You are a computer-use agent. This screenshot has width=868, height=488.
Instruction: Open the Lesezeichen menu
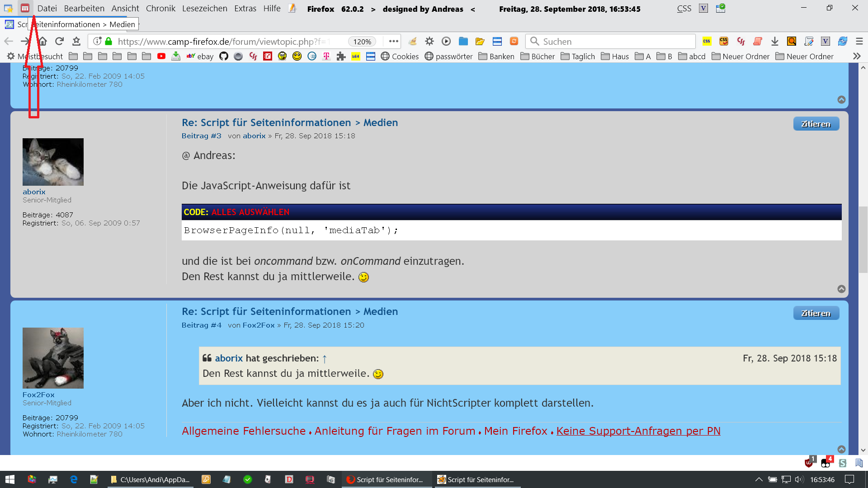click(204, 9)
